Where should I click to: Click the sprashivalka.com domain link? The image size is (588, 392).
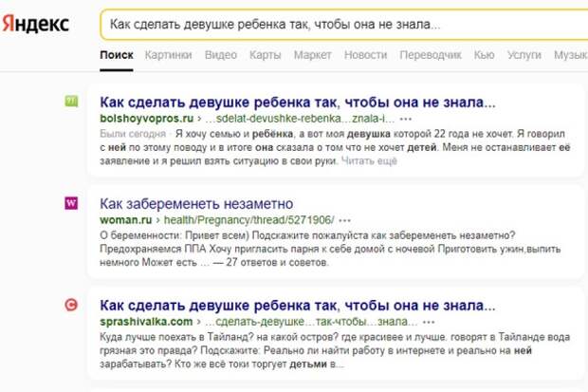pyautogui.click(x=146, y=322)
